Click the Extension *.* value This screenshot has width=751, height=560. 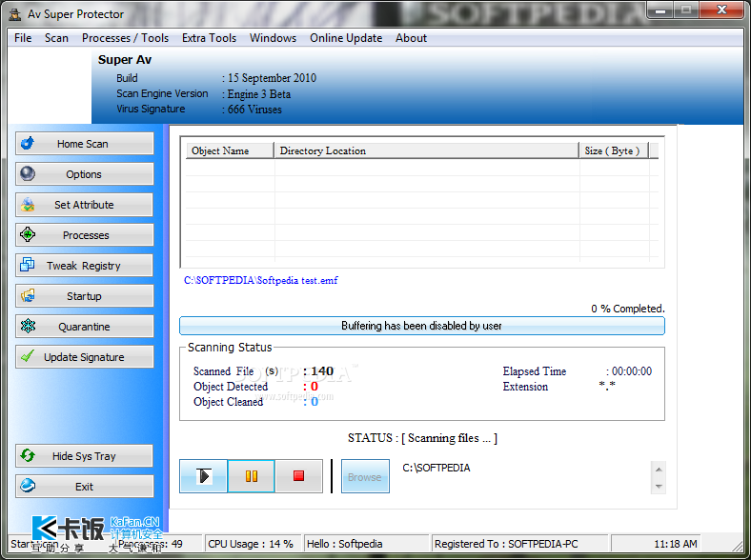click(607, 386)
